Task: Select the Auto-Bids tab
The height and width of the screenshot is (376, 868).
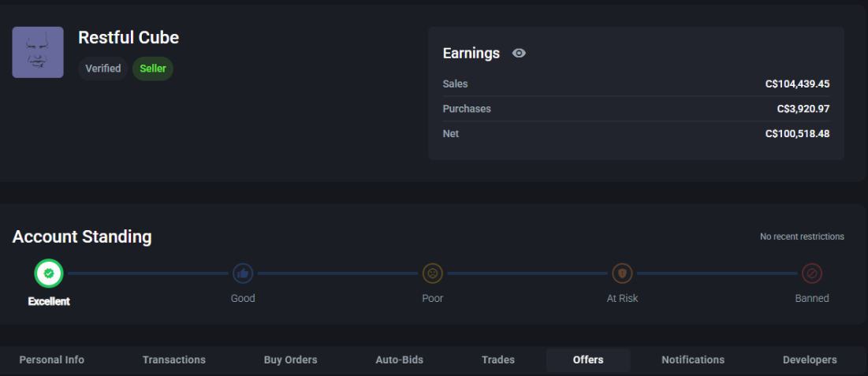Action: click(399, 360)
